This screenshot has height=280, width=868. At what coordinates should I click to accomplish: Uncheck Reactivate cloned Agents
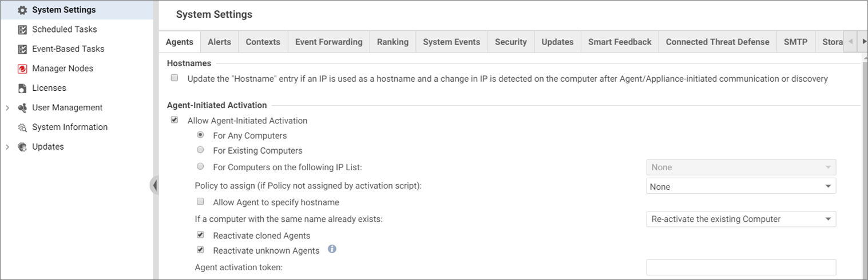click(x=200, y=235)
